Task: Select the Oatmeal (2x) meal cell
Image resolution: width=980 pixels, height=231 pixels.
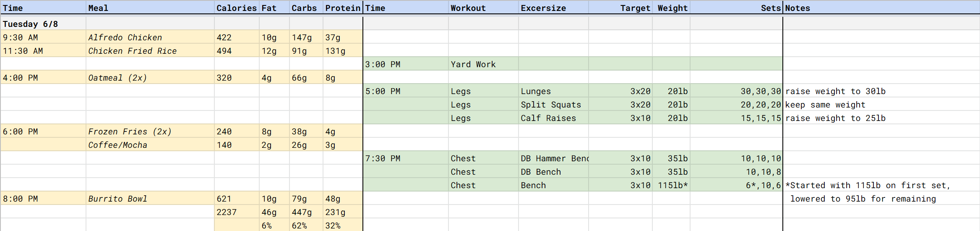Action: [117, 78]
